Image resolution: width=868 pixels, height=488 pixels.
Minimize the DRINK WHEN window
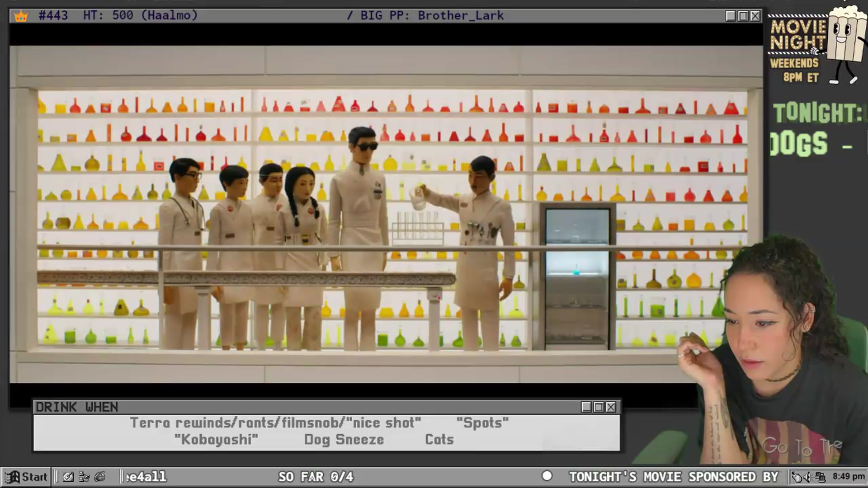tap(586, 407)
